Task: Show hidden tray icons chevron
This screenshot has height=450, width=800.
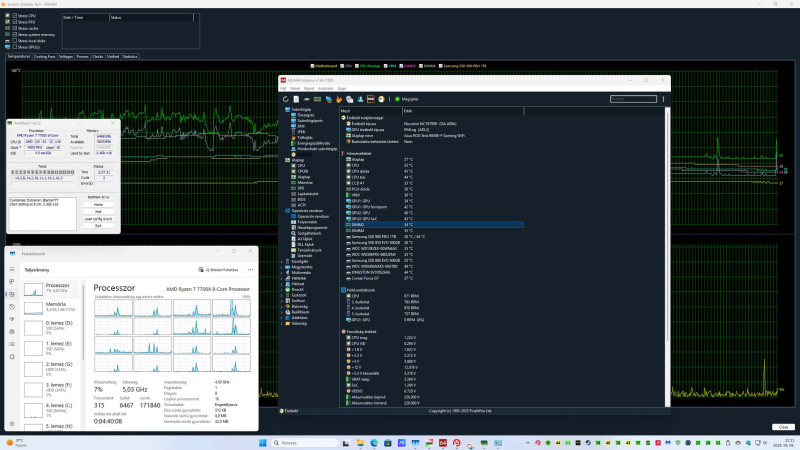Action: (x=528, y=443)
